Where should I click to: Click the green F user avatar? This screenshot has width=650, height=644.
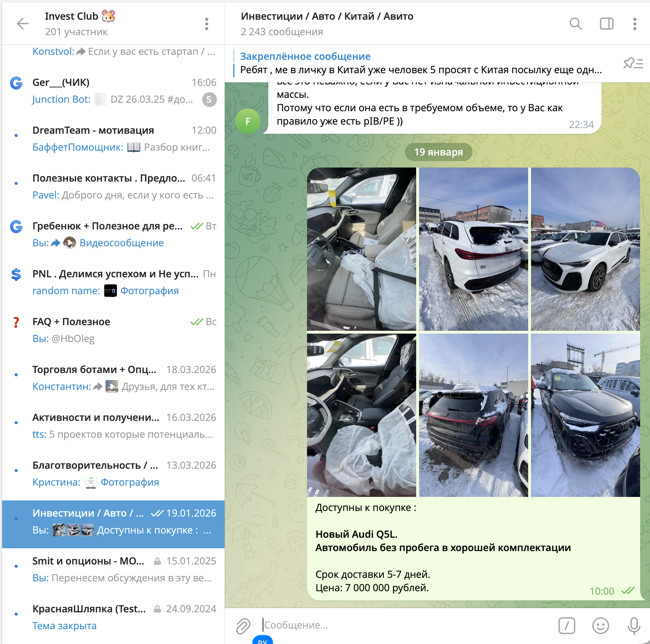pyautogui.click(x=248, y=121)
